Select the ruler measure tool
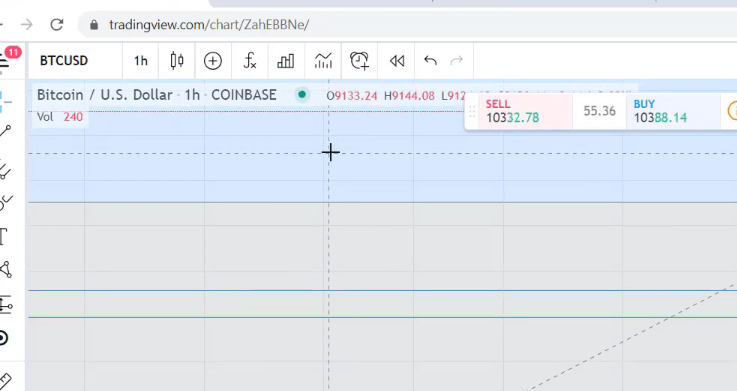Viewport: 737px width, 391px height. [5, 381]
